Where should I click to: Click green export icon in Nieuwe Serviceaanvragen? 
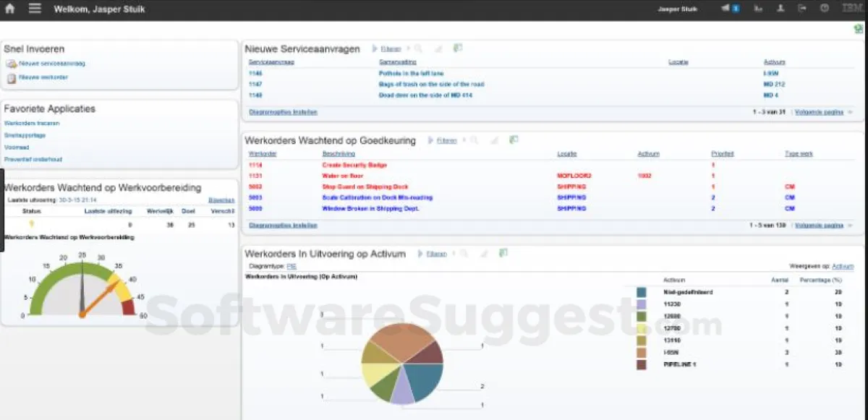(x=458, y=48)
